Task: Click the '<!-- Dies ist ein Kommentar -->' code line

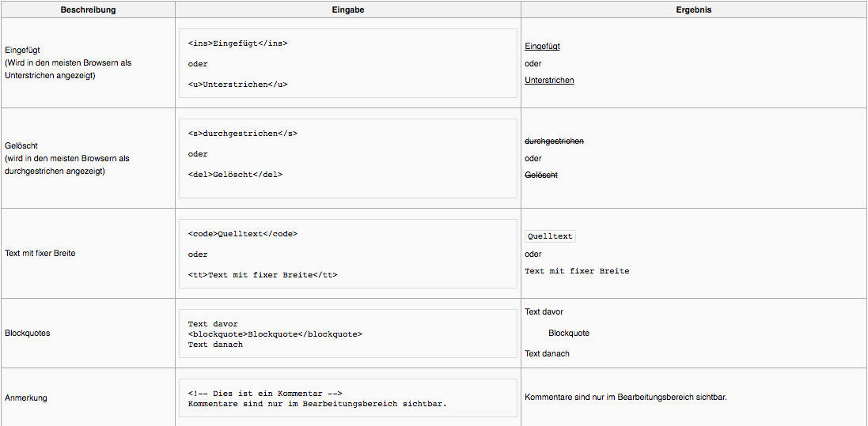Action: pos(265,394)
